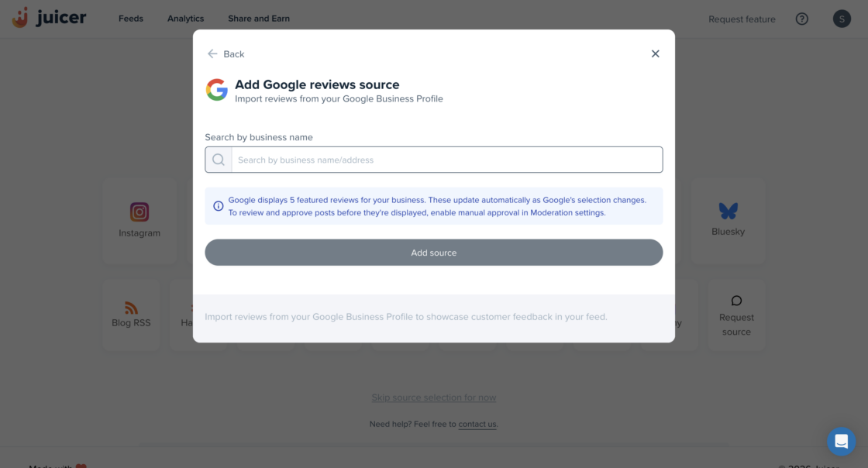Image resolution: width=868 pixels, height=468 pixels.
Task: Click the Request feature link
Action: [742, 19]
